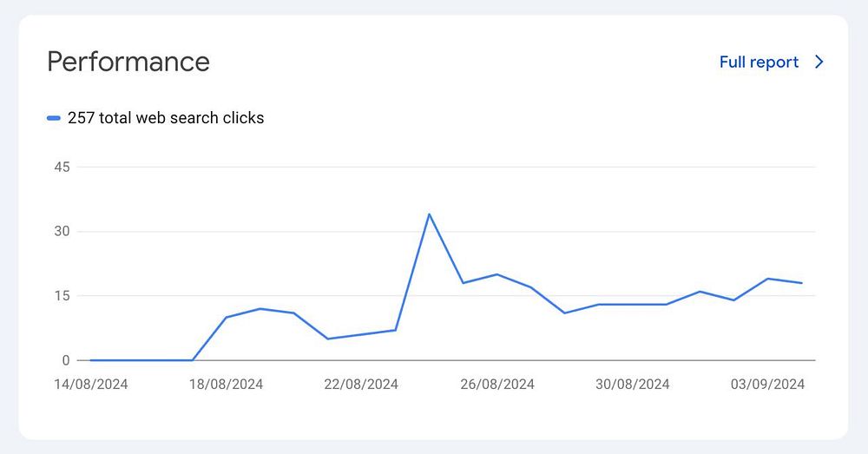Click the 30/08/2024 date label
Image resolution: width=868 pixels, height=454 pixels.
[x=632, y=385]
